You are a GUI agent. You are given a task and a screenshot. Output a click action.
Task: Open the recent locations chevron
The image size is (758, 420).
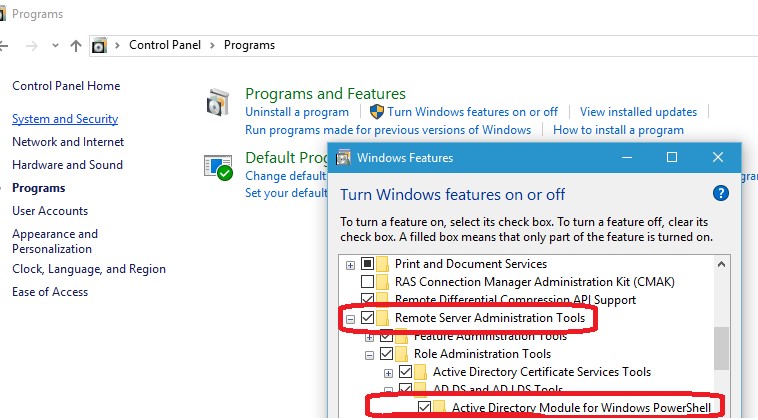[55, 45]
